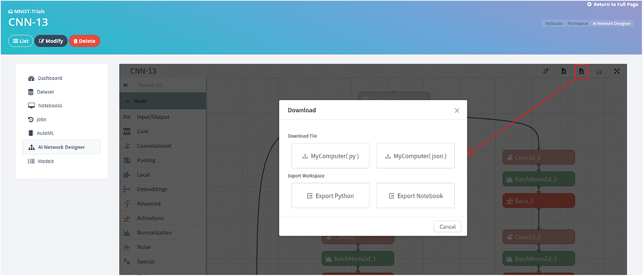Click the Search list input field
Screen dimensions: 644x276
[169, 85]
